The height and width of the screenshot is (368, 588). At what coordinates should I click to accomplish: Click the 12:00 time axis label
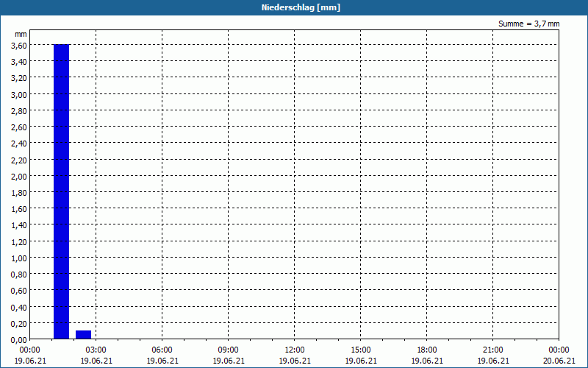(295, 350)
